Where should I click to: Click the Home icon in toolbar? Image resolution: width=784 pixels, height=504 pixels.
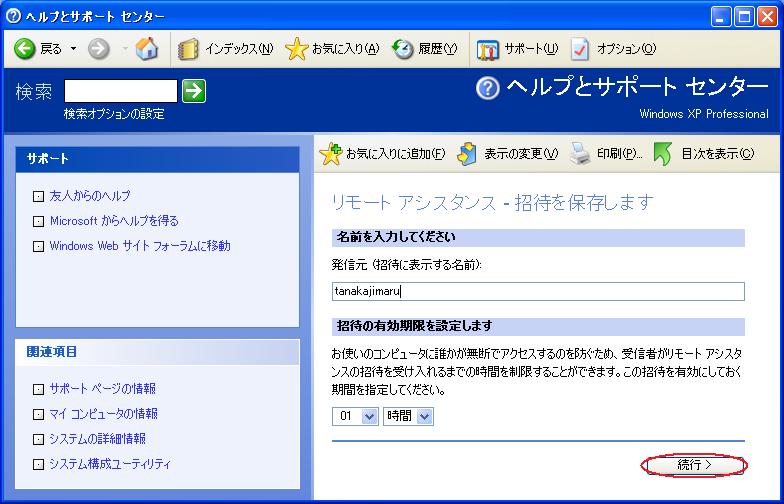[146, 49]
